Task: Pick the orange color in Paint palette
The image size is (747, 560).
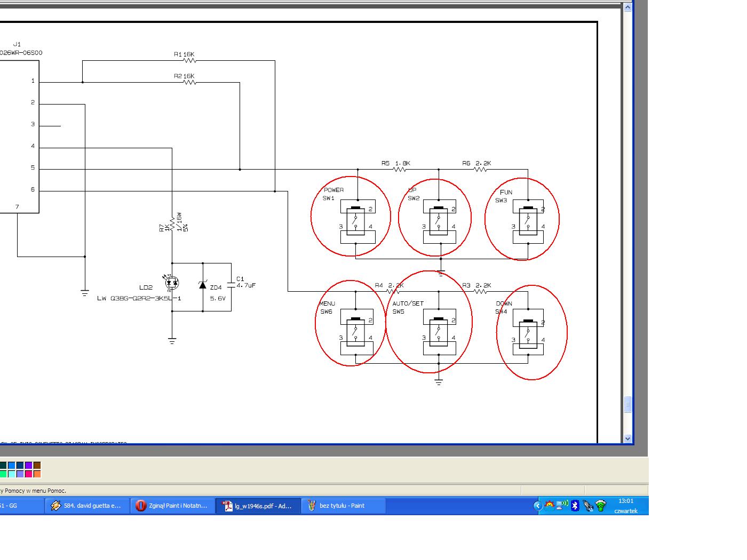Action: click(x=37, y=474)
